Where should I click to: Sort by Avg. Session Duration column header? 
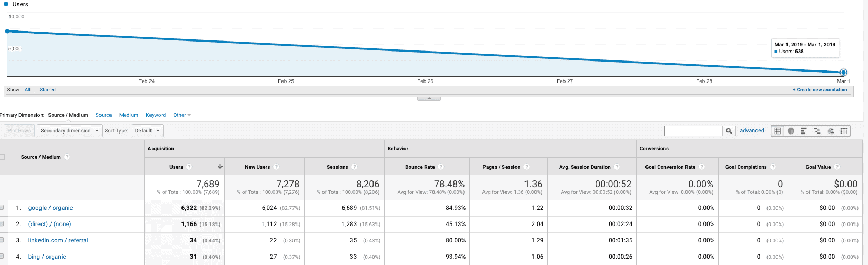(x=585, y=167)
